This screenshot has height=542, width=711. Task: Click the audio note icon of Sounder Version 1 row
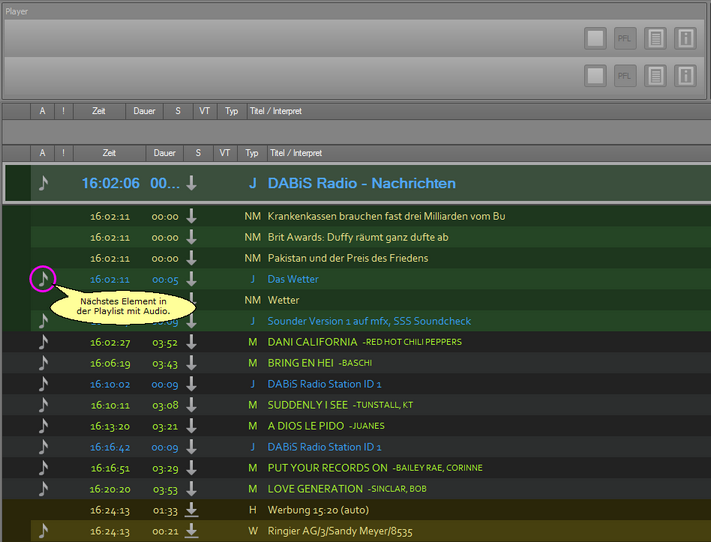[43, 321]
